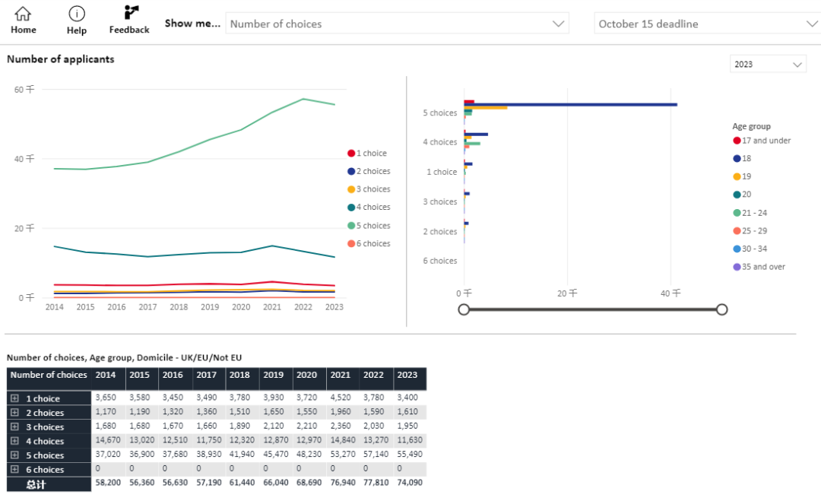Go to the Home icon
The image size is (821, 504).
[23, 14]
